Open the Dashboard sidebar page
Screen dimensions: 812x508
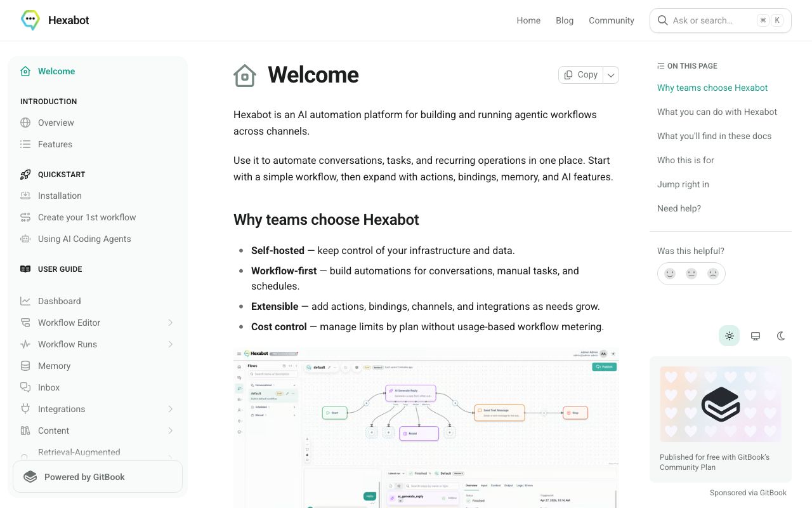[98, 301]
